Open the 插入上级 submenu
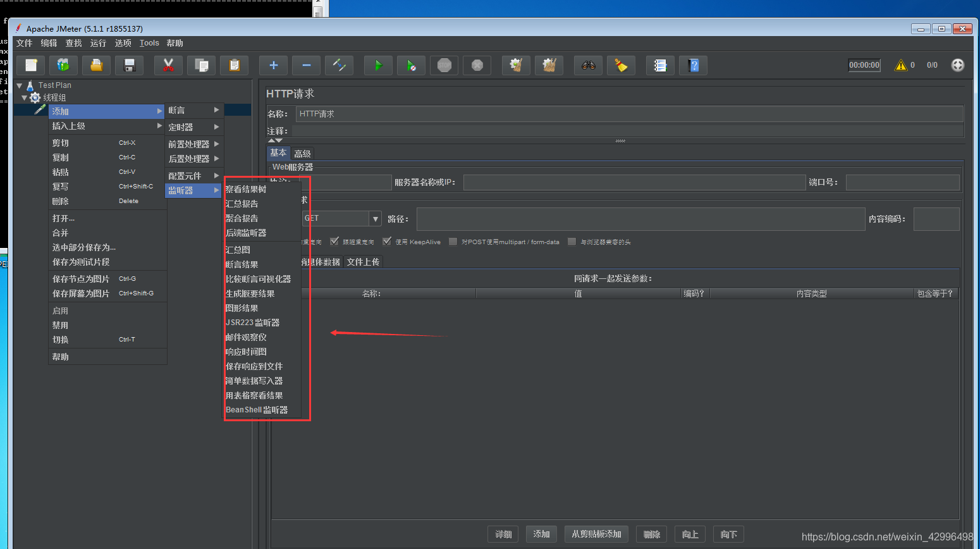 pyautogui.click(x=107, y=126)
